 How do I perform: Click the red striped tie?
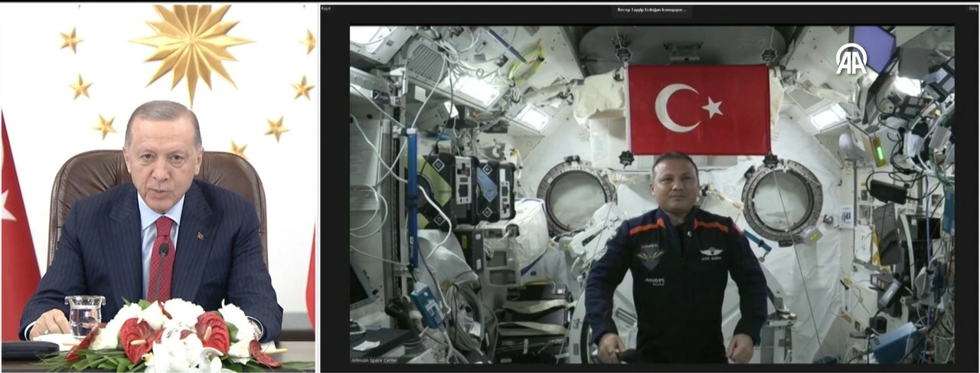pos(162,260)
